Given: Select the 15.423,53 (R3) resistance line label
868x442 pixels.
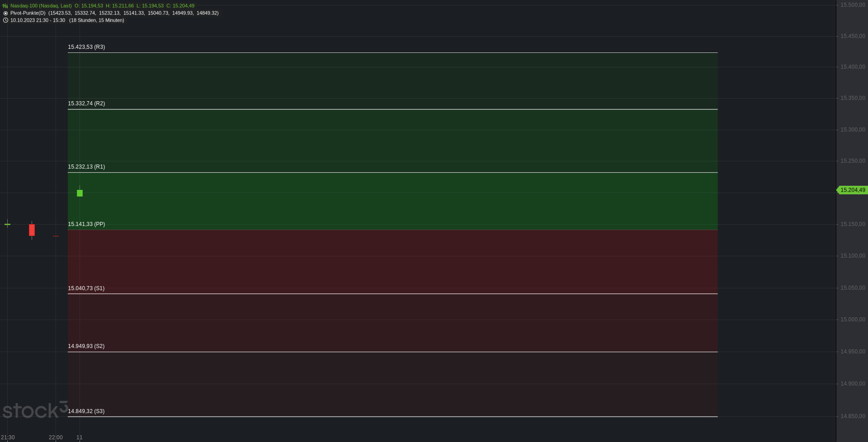Looking at the screenshot, I should pos(86,47).
